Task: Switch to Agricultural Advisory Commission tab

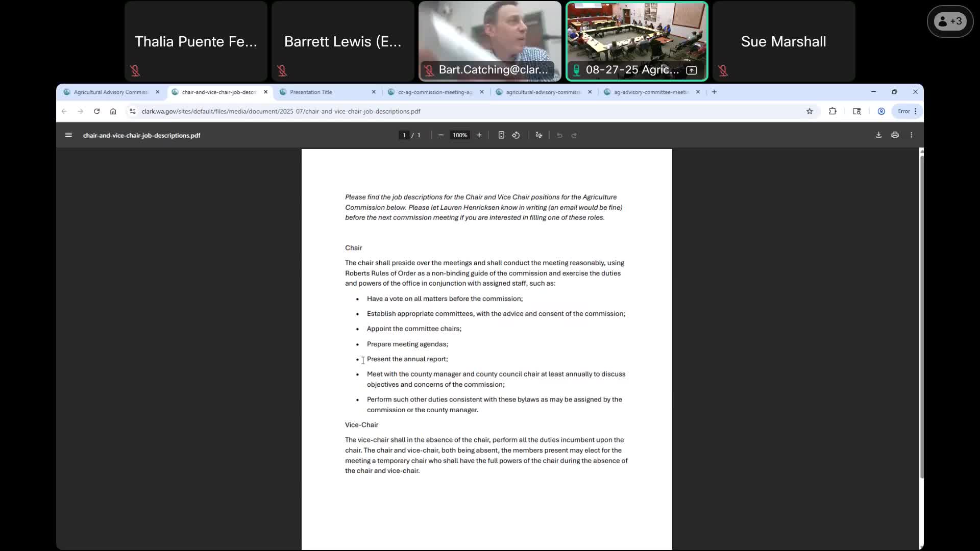Action: (110, 92)
